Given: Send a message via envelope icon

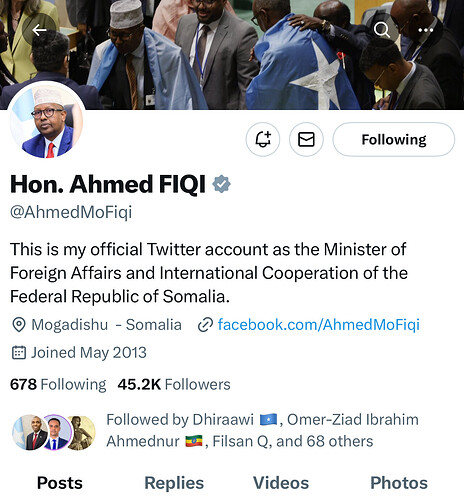Looking at the screenshot, I should (306, 139).
